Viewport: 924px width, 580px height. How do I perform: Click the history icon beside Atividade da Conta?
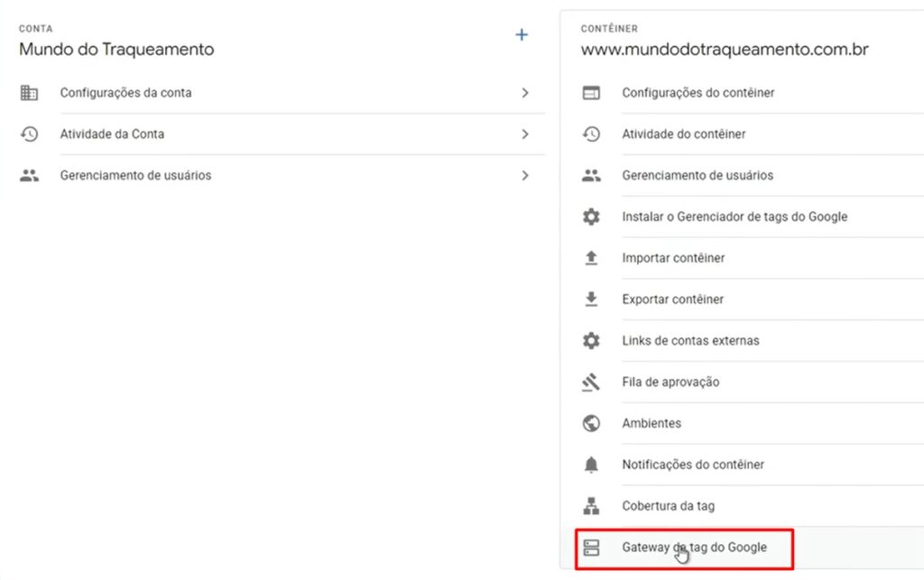coord(29,134)
